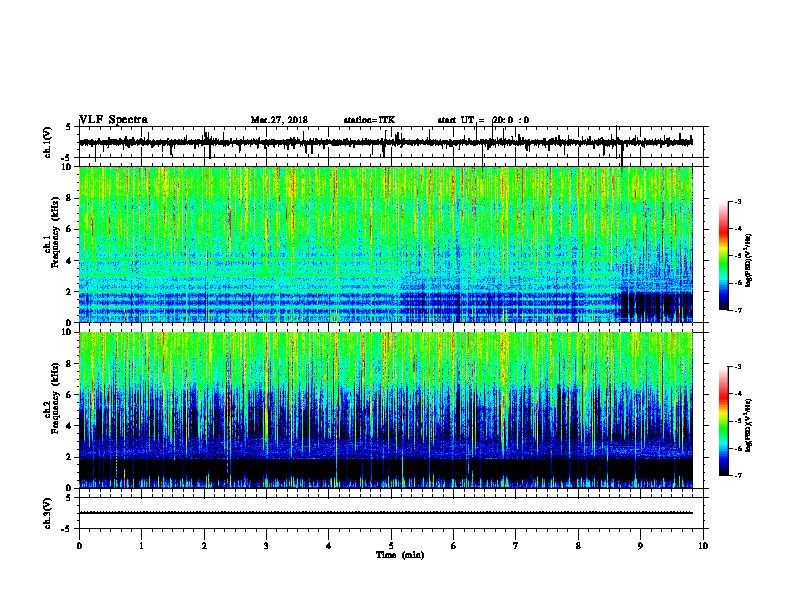Select the ch.2 "Frequency (kHz)" axis label
Viewport: 792px width, 612px height.
point(56,398)
